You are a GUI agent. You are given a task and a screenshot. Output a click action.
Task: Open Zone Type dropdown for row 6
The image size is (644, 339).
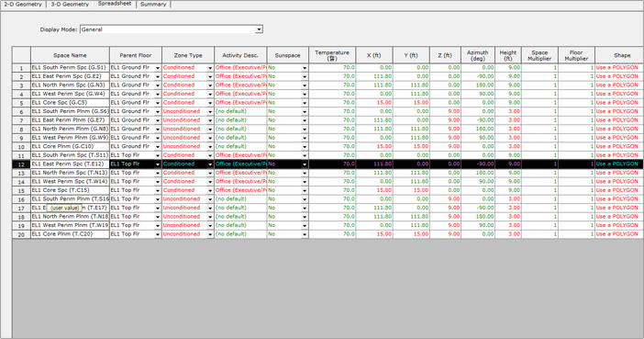(210, 111)
